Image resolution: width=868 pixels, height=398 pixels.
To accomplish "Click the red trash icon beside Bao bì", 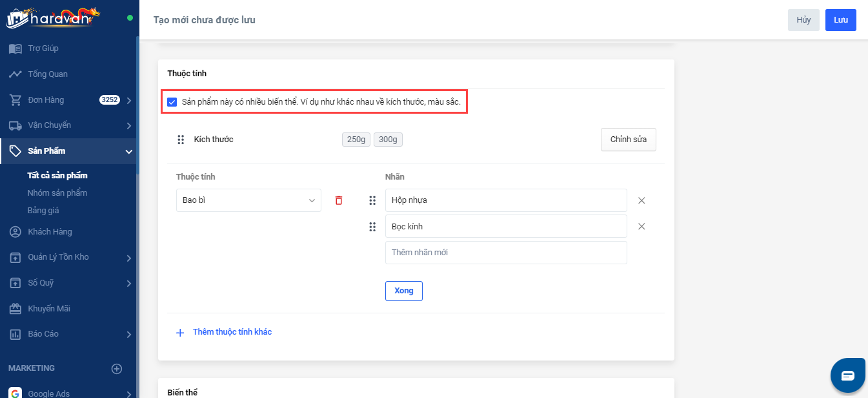I will pos(339,200).
